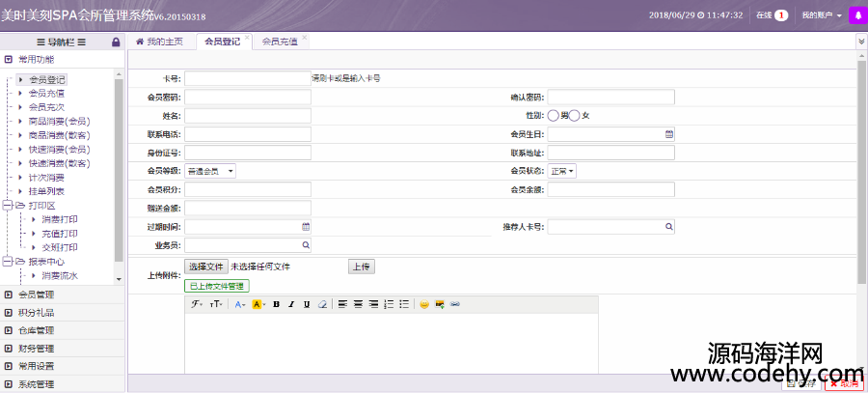Click the 已上传文件管理 button
868x393 pixels.
(217, 286)
